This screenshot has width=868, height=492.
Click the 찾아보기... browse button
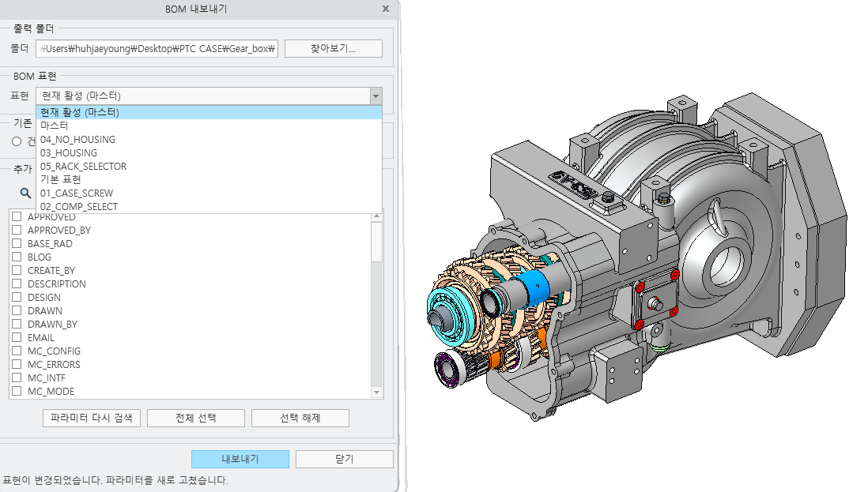(x=334, y=49)
